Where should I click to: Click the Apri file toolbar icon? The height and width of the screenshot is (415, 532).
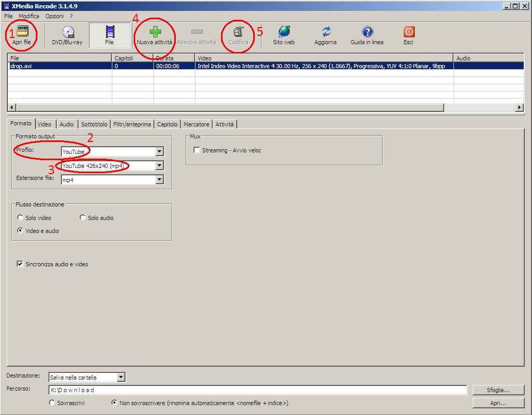(x=22, y=32)
